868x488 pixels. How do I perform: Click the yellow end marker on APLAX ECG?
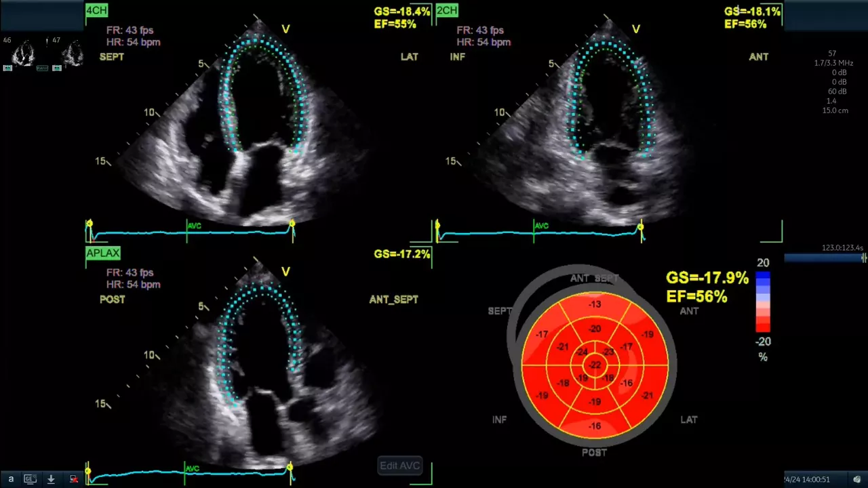pyautogui.click(x=290, y=466)
